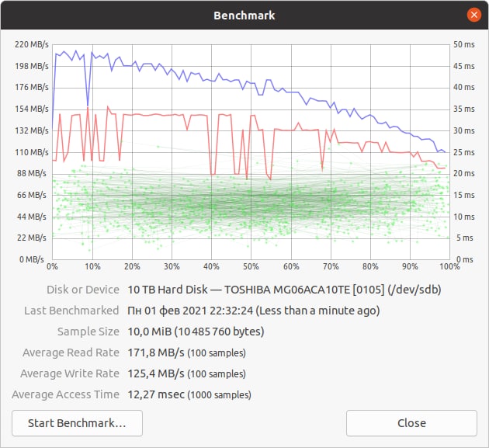
Task: Click the '25 ms' axis label
Action: (464, 152)
